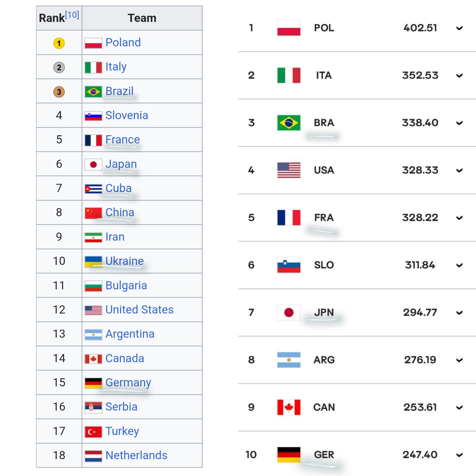Expand the POL 402.51 ranking row
This screenshot has height=476, width=476.
(459, 28)
